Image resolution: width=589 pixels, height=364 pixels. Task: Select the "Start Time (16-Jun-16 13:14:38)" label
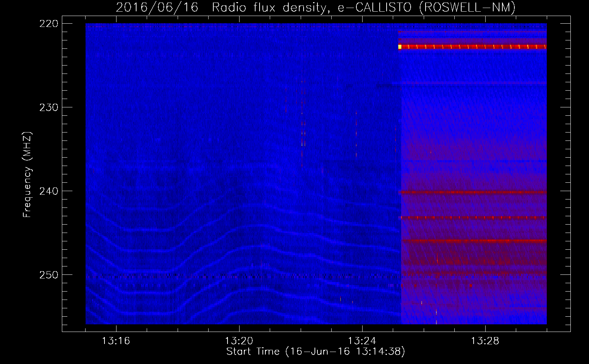coord(316,352)
